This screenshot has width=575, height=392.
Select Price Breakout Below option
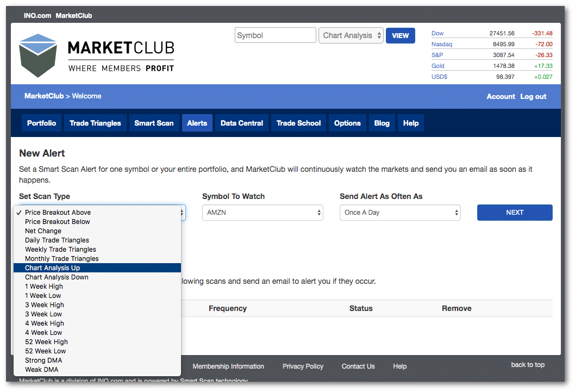click(97, 221)
